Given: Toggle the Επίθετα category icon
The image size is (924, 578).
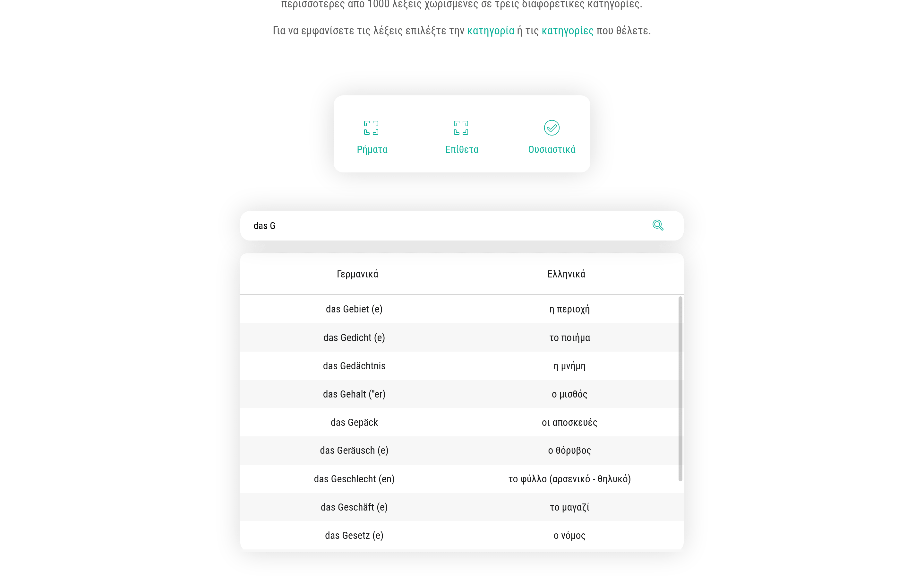Looking at the screenshot, I should pyautogui.click(x=461, y=128).
